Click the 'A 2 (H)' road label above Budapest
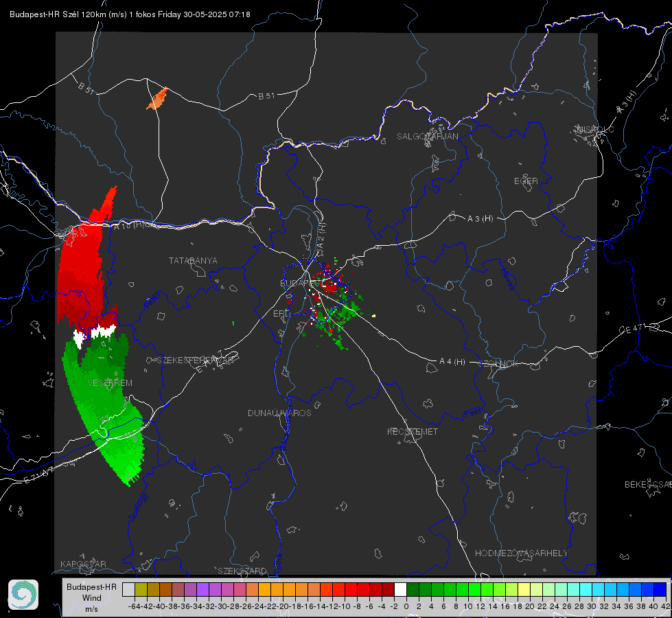This screenshot has height=618, width=672. pos(321,235)
